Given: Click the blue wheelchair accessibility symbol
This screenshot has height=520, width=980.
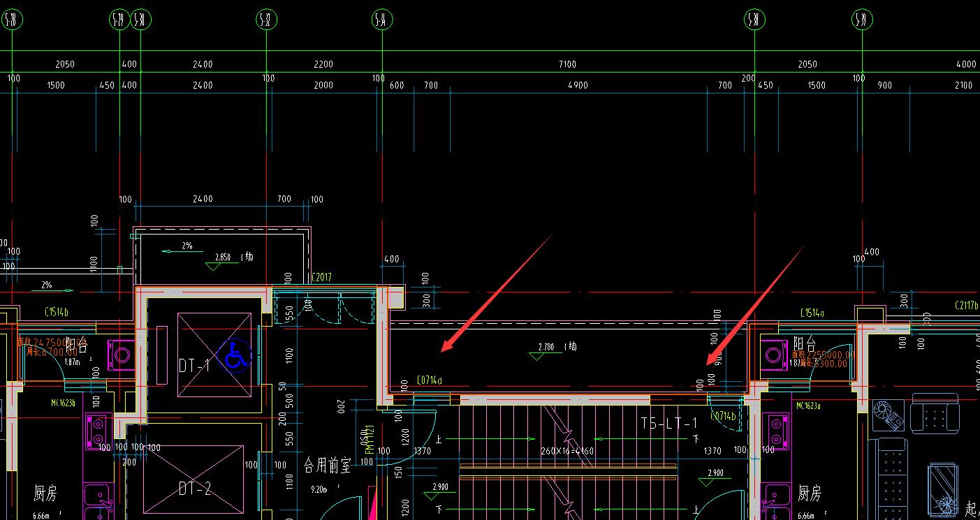Looking at the screenshot, I should (x=235, y=356).
